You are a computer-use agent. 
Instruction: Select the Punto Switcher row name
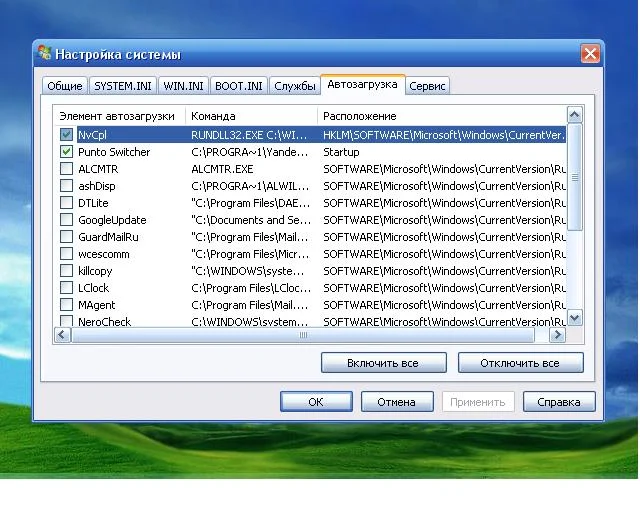(x=114, y=152)
